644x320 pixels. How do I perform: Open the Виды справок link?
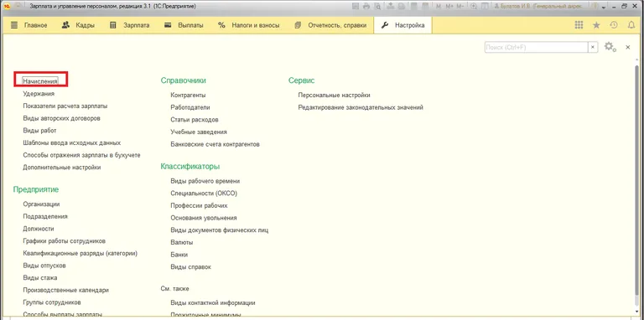(190, 267)
